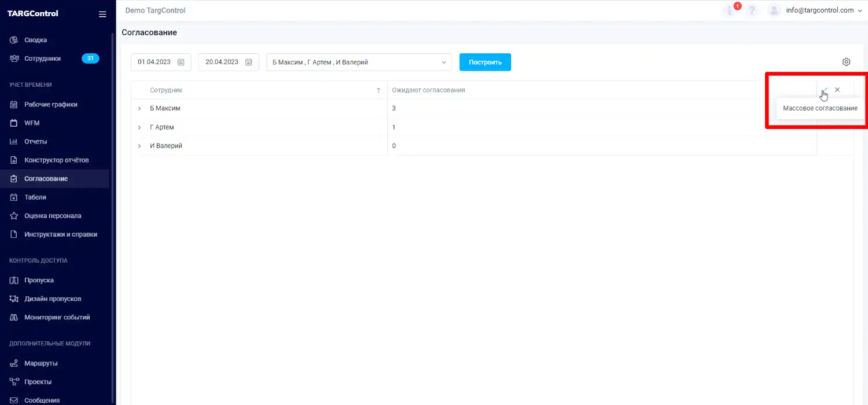Open Маршруты in the sidebar
This screenshot has width=868, height=405.
click(x=41, y=363)
